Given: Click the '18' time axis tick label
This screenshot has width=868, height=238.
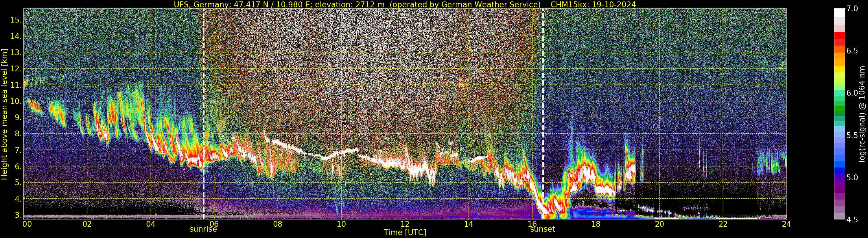Looking at the screenshot, I should (x=596, y=224).
